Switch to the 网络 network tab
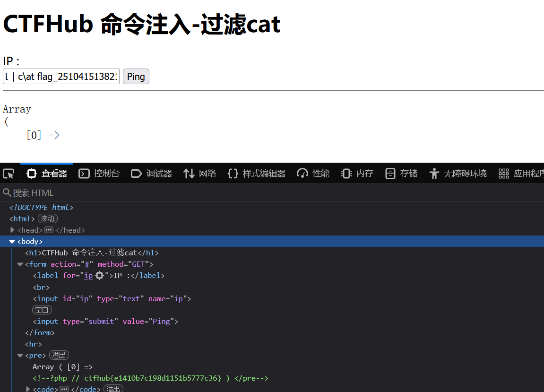The height and width of the screenshot is (392, 544). tap(200, 174)
